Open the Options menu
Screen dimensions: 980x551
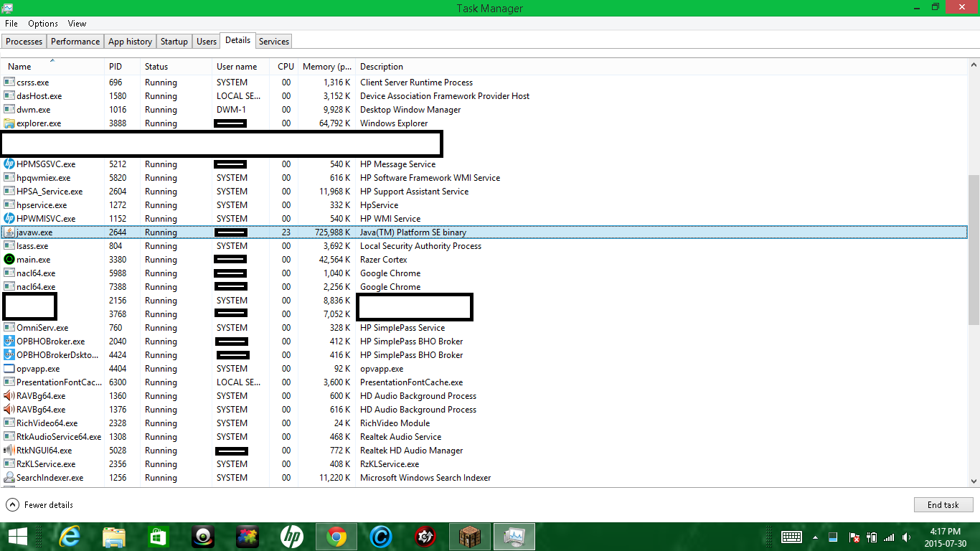coord(43,24)
